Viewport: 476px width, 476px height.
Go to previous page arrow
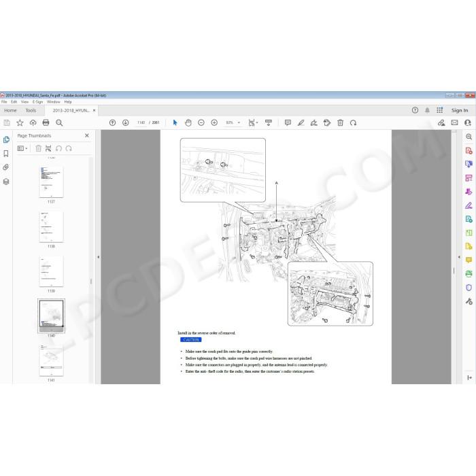(112, 122)
